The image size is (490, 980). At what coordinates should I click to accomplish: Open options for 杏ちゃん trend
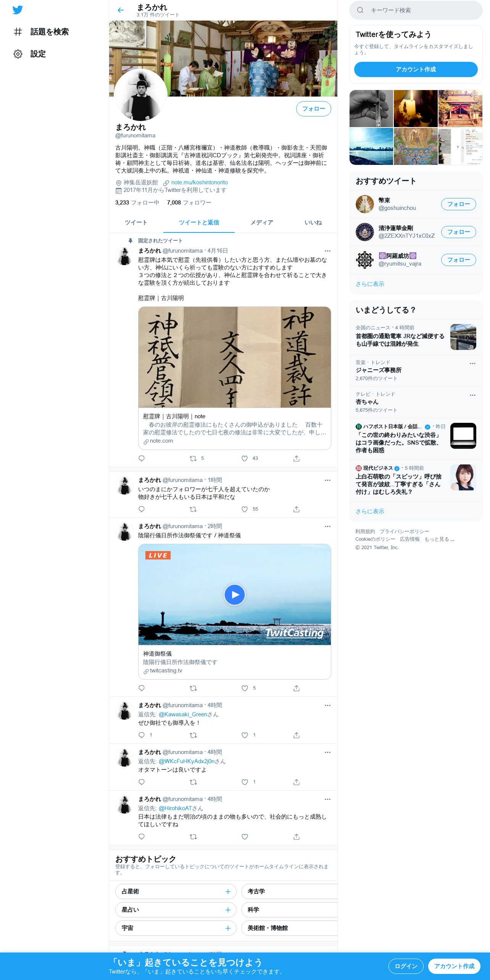[x=472, y=395]
